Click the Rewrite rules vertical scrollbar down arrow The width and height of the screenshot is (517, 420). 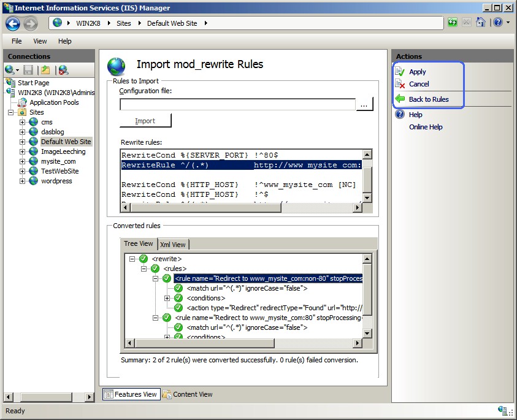tap(367, 198)
